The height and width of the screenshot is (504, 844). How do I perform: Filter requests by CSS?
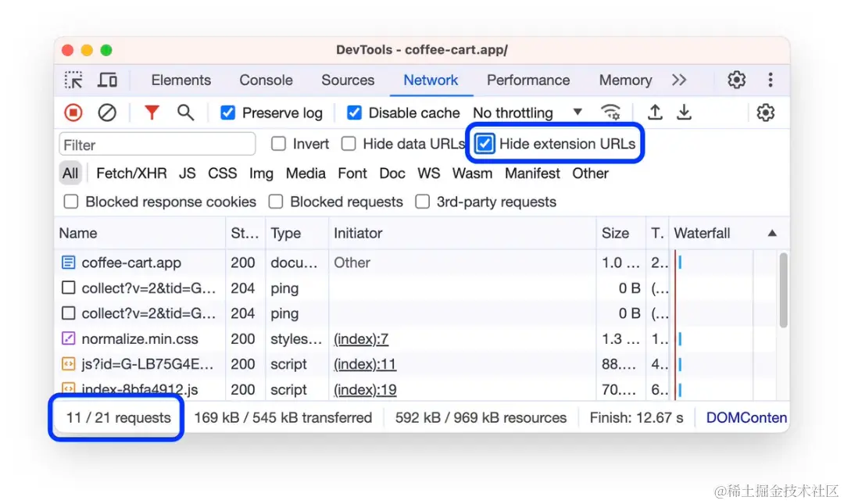222,173
